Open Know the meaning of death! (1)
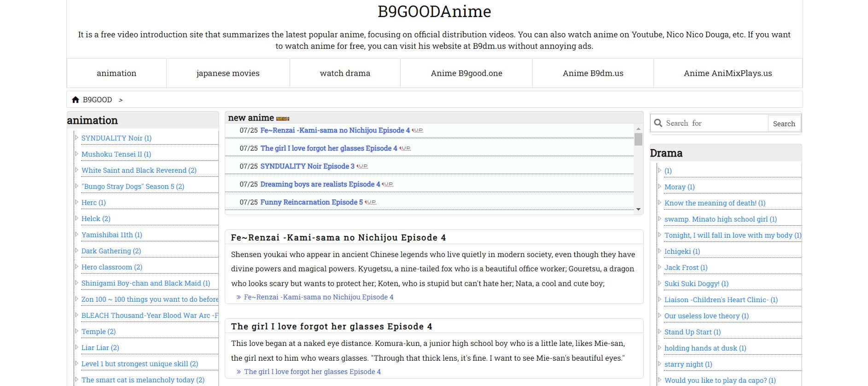The width and height of the screenshot is (868, 386). (x=715, y=203)
